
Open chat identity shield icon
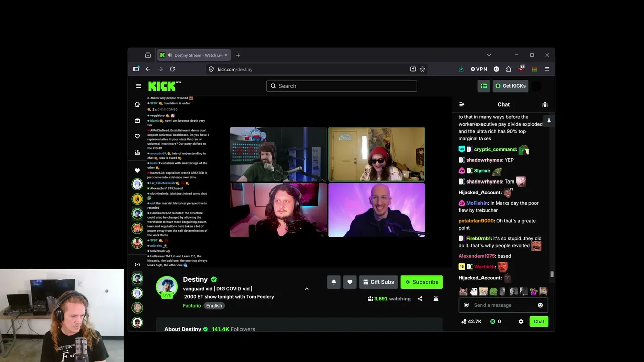pos(466,305)
